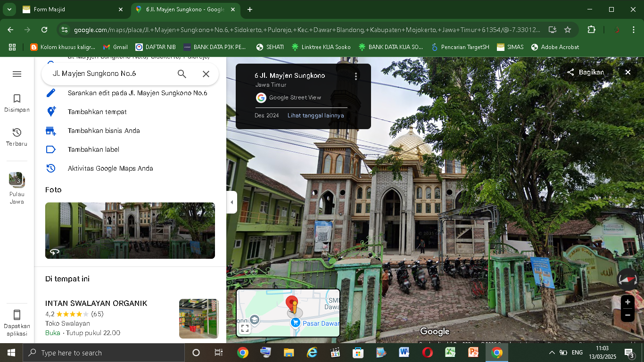This screenshot has height=362, width=644.
Task: Open the Terbaru recent history
Action: click(17, 137)
